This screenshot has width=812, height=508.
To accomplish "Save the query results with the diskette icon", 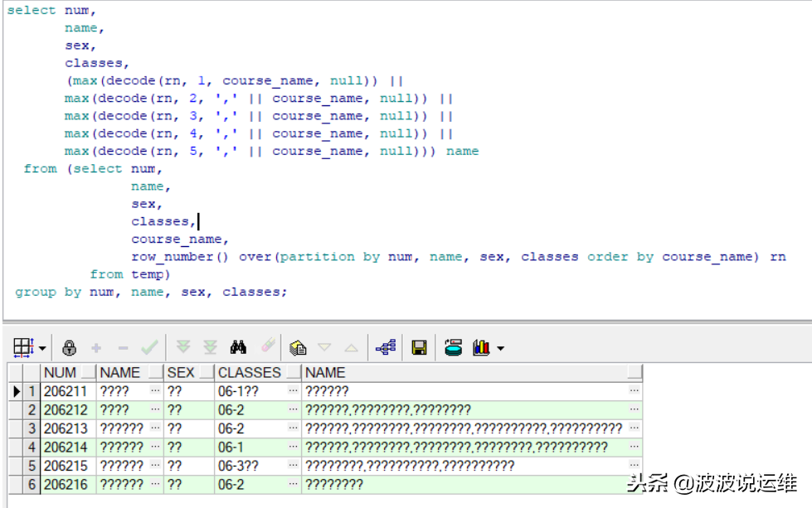I will click(417, 347).
